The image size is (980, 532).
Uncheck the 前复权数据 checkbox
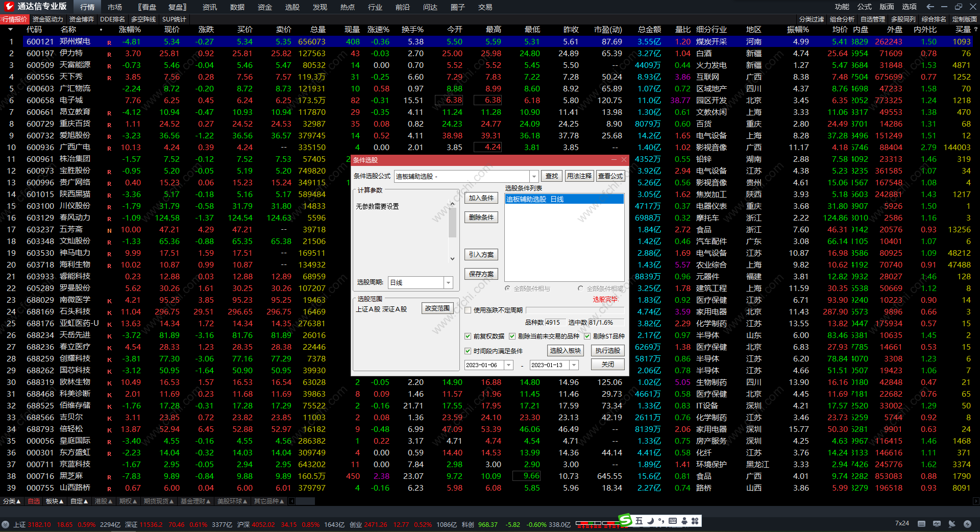pos(468,336)
